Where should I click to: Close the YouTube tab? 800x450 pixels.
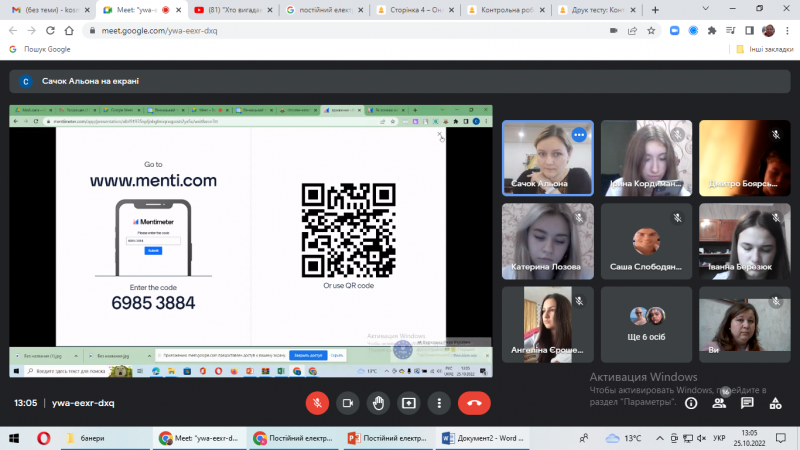(270, 10)
